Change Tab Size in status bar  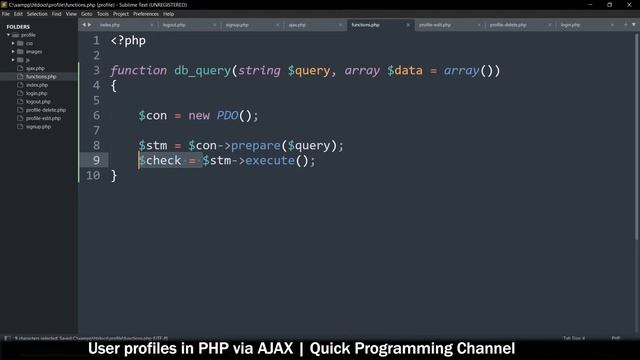(x=574, y=338)
